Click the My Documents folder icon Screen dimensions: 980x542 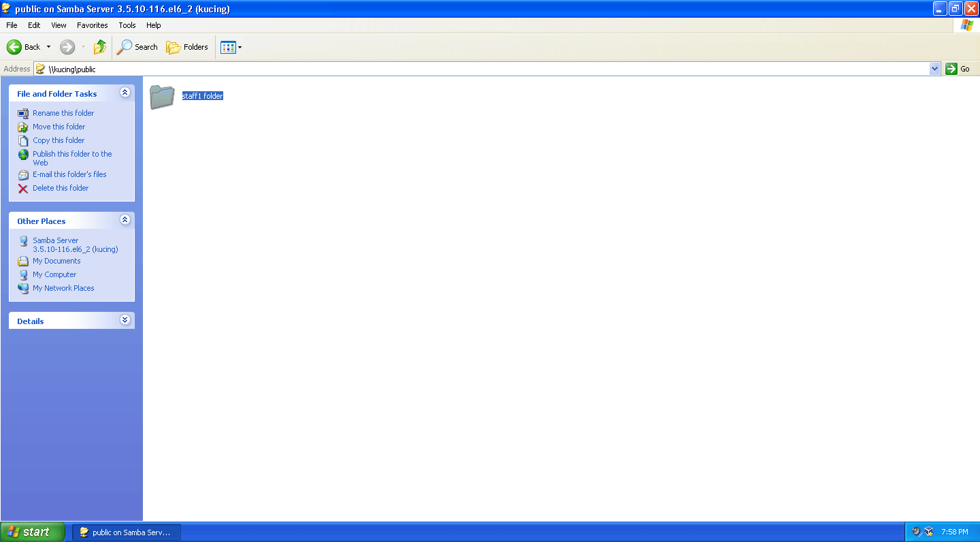coord(23,261)
